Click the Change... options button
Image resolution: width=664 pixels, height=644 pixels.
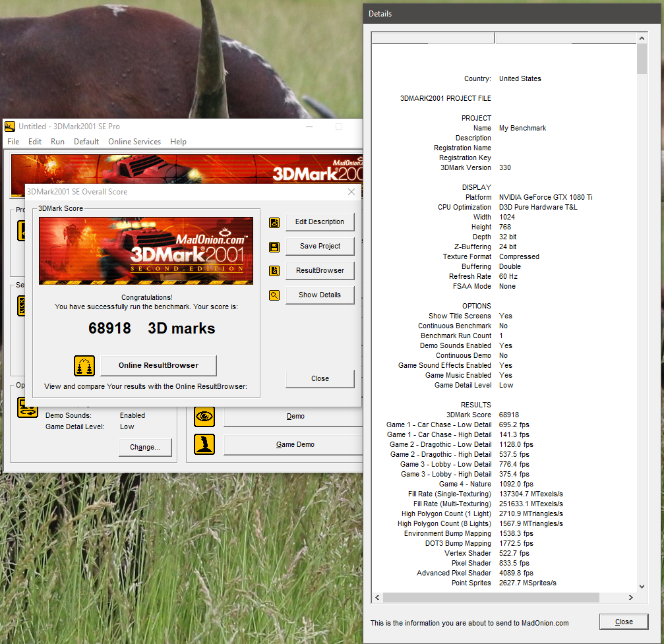click(x=145, y=447)
